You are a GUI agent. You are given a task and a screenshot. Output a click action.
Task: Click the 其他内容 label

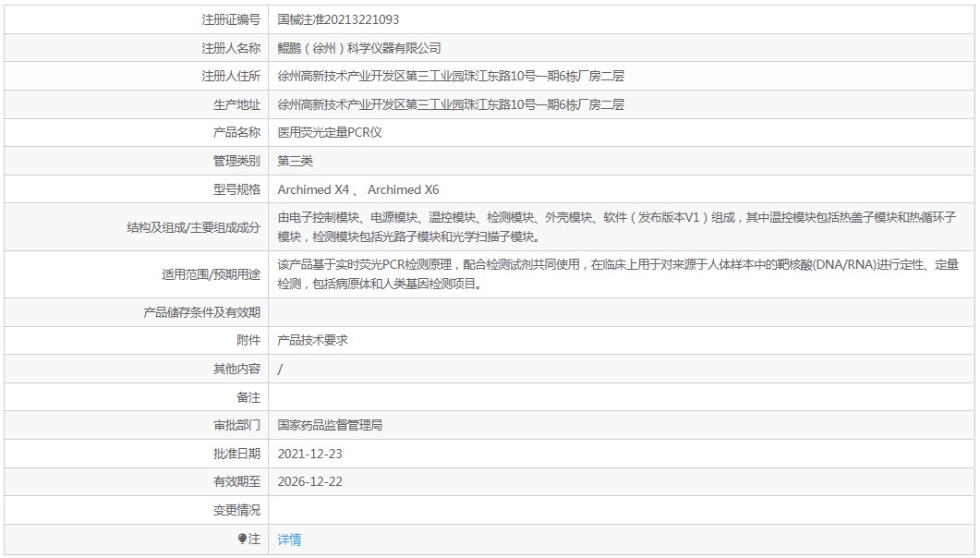[236, 369]
